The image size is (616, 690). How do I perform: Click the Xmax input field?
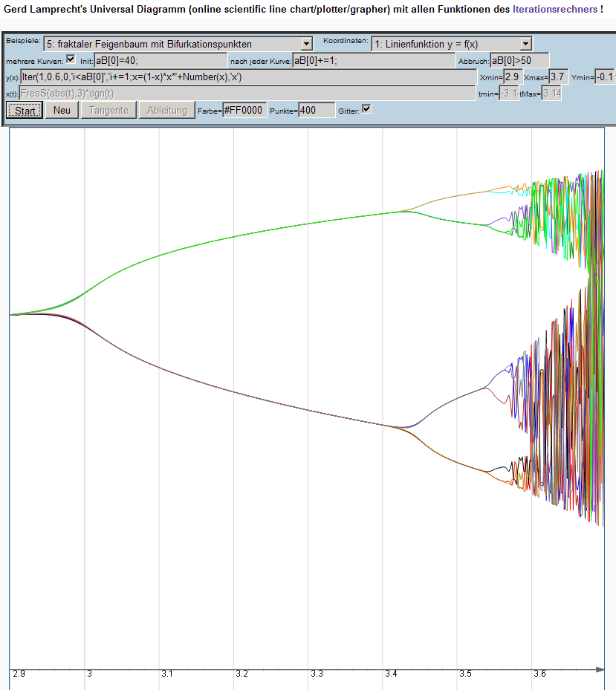[558, 77]
